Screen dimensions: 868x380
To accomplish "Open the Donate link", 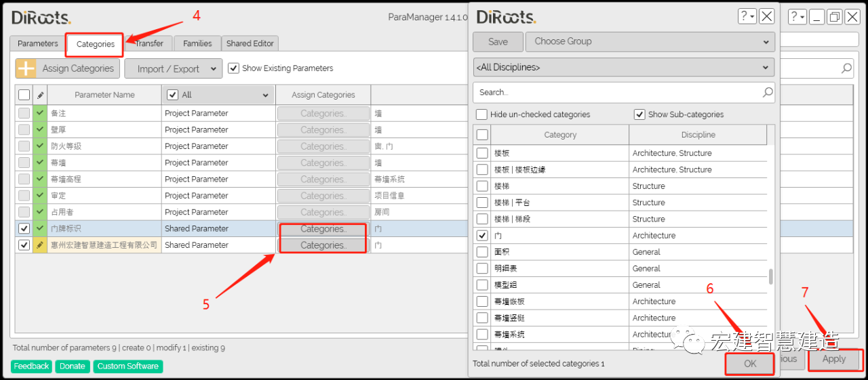I will [73, 366].
